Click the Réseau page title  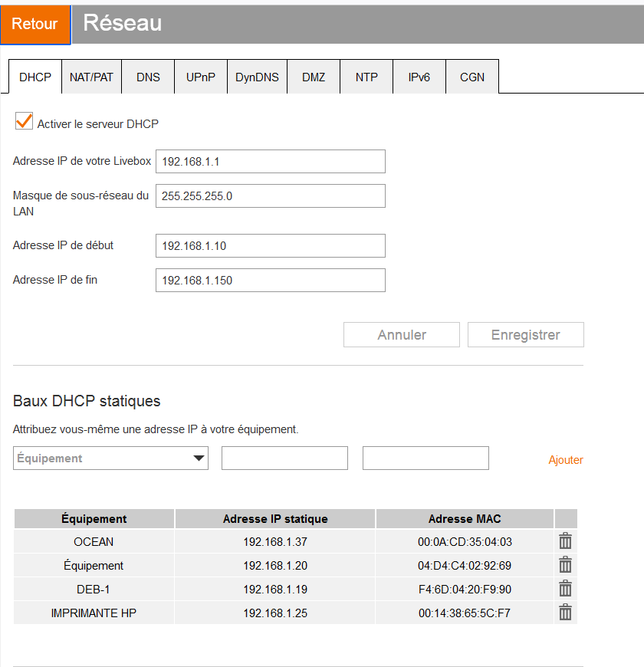click(x=123, y=23)
